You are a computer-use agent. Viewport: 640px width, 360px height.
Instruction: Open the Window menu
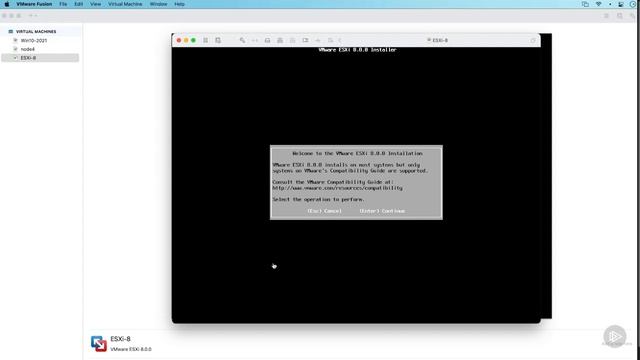point(158,4)
